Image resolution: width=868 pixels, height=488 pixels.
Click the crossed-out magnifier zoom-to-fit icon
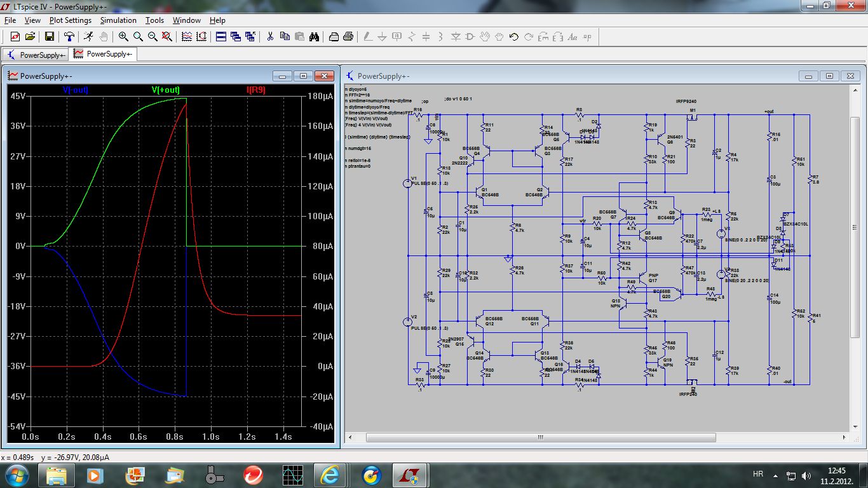pyautogui.click(x=167, y=37)
